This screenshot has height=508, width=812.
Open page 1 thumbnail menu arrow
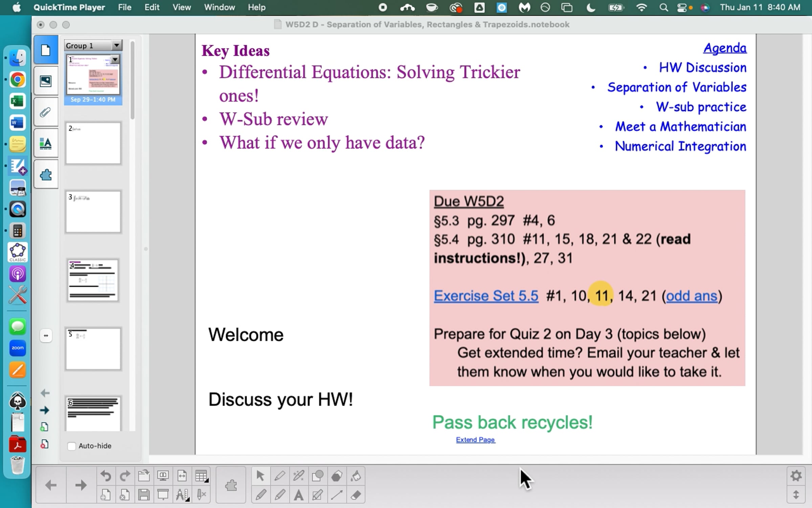tap(115, 60)
